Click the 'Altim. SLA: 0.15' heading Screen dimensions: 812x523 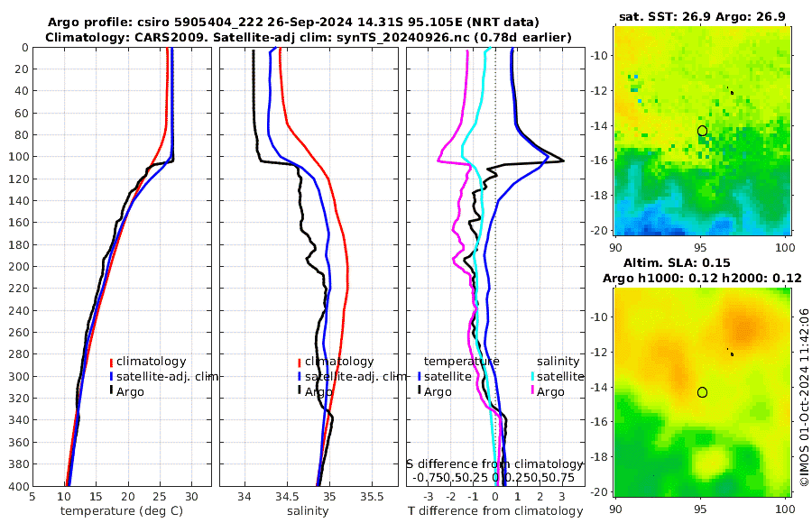pos(677,262)
